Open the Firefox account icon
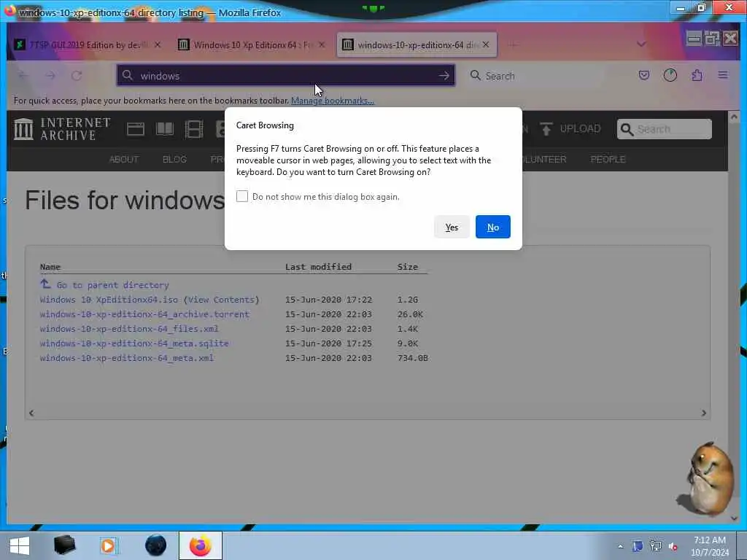Screen dimensions: 747x560 pyautogui.click(x=670, y=75)
